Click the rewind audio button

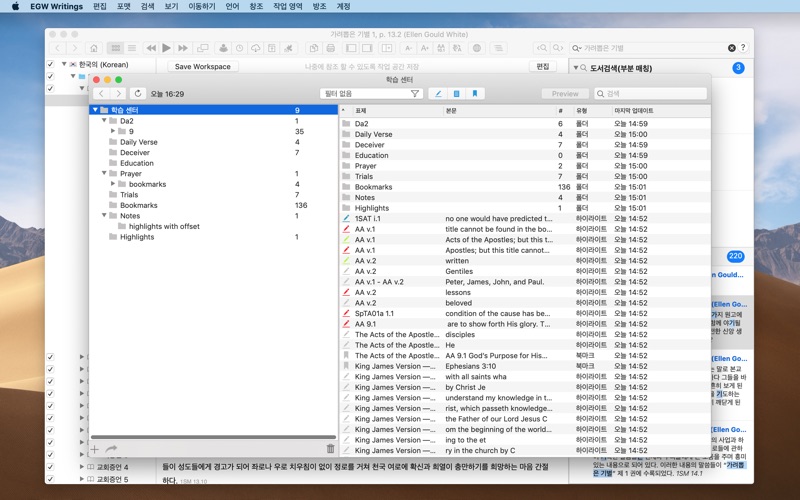pos(151,48)
